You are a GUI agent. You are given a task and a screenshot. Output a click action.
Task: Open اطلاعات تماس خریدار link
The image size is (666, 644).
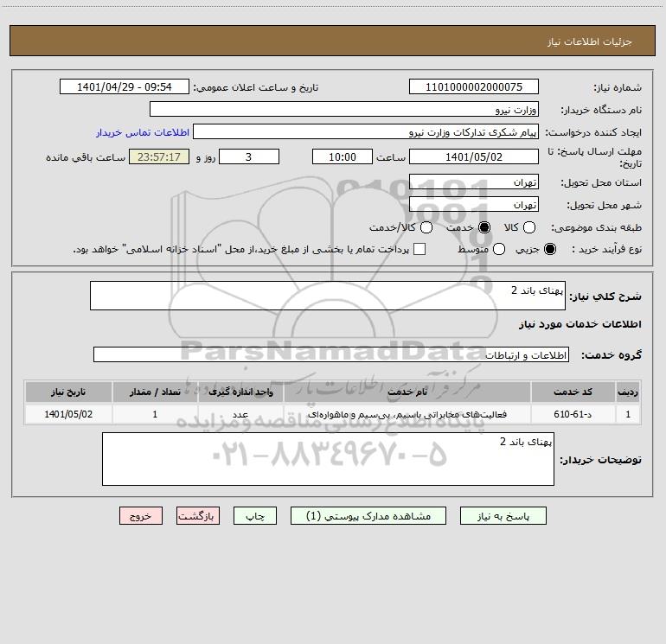click(x=143, y=132)
